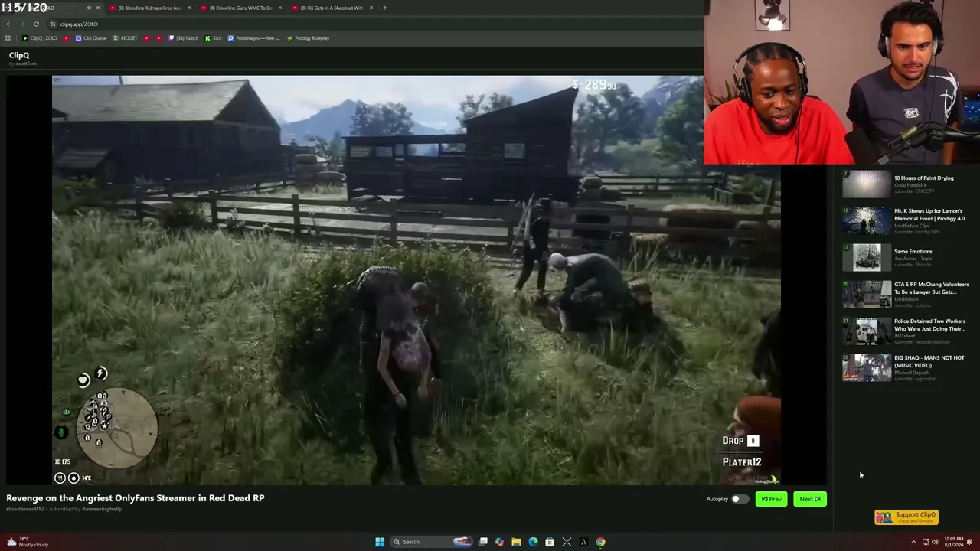Open the bookmarks apps grid icon
This screenshot has width=980, height=551.
[x=8, y=38]
